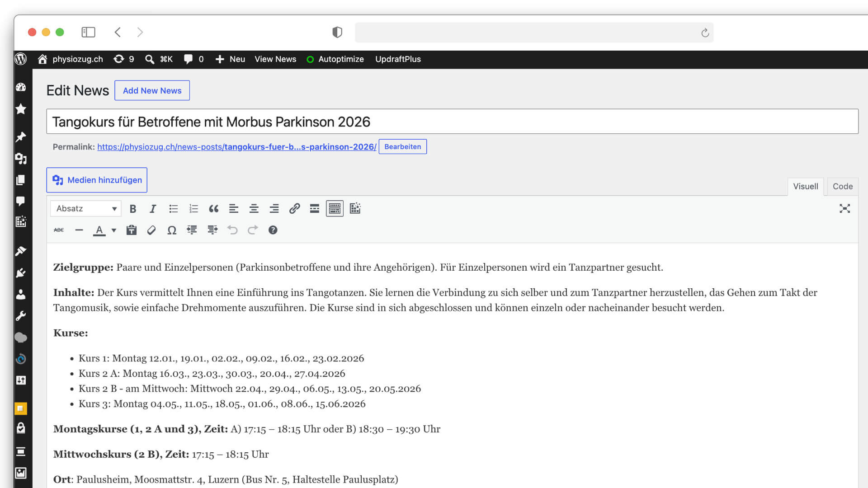This screenshot has height=488, width=868.
Task: Open the UpdraftPlus admin bar menu
Action: [x=398, y=59]
